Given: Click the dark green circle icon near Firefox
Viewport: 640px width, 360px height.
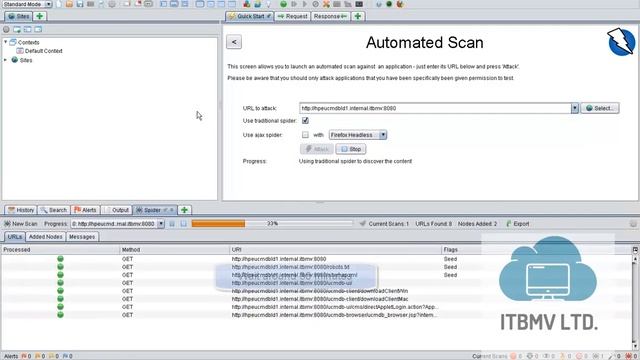Looking at the screenshot, I should coord(389,4).
